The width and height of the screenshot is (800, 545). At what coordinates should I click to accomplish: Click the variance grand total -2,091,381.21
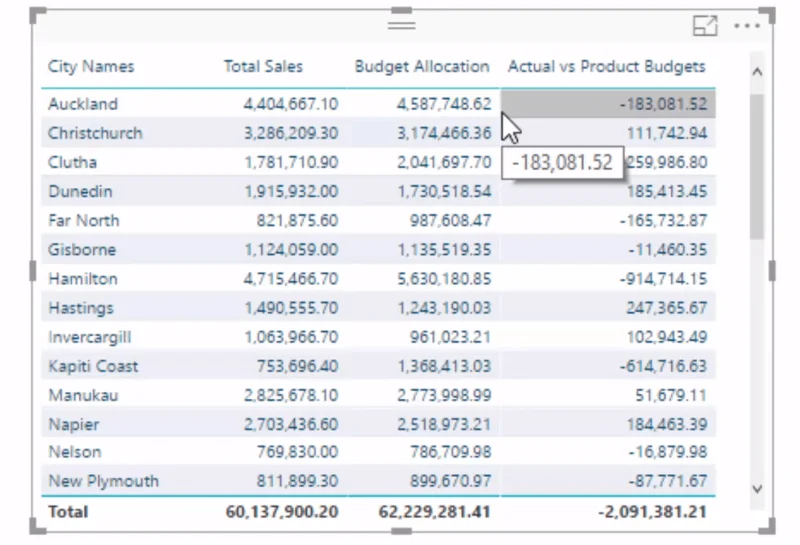653,511
